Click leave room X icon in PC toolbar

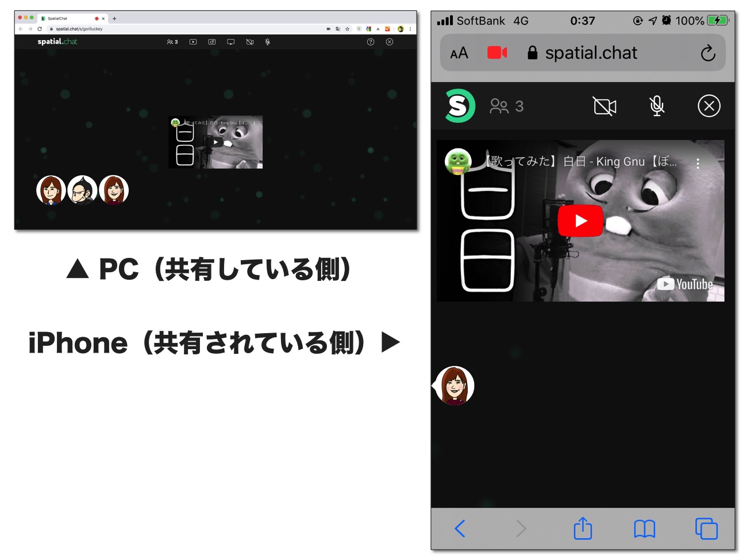point(390,42)
